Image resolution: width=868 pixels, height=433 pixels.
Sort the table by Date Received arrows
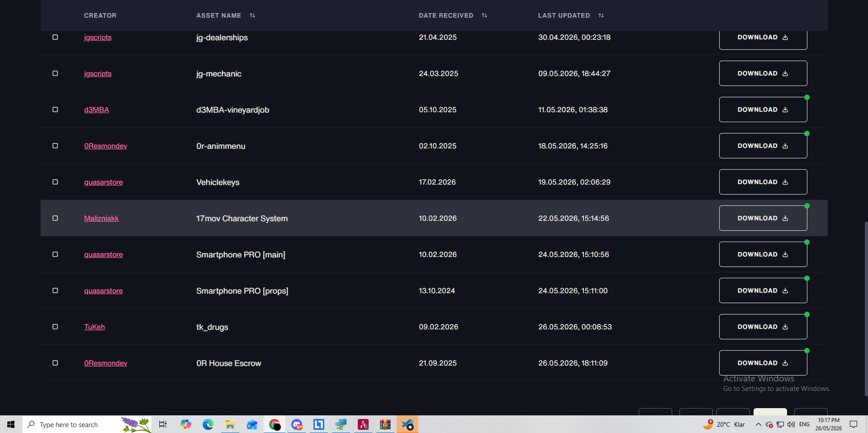(x=484, y=15)
